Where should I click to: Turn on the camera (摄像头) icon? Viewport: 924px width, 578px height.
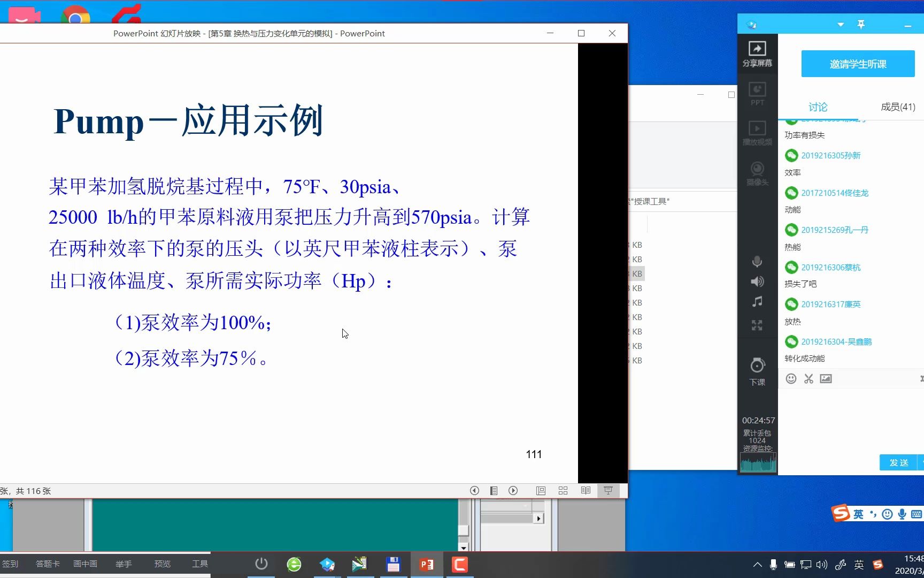757,173
